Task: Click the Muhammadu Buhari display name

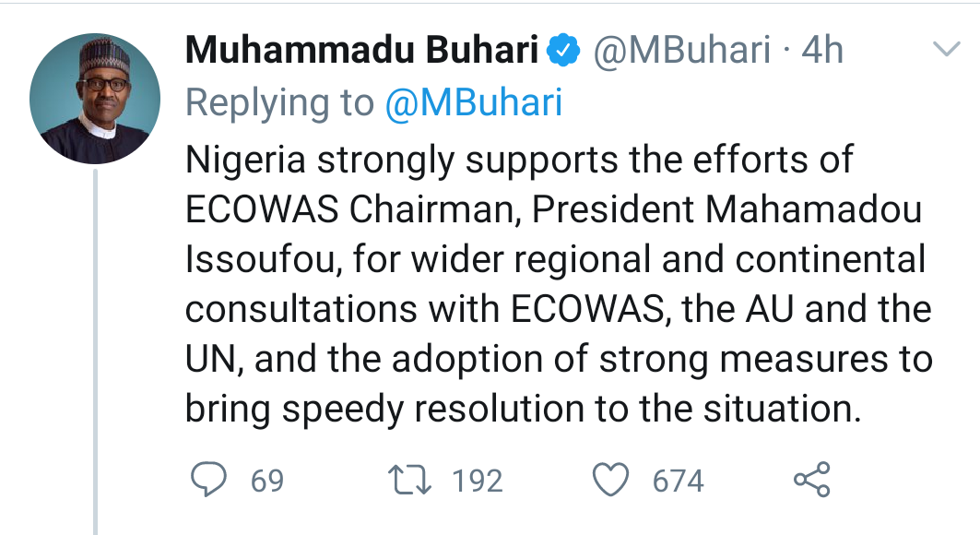Action: click(x=361, y=52)
